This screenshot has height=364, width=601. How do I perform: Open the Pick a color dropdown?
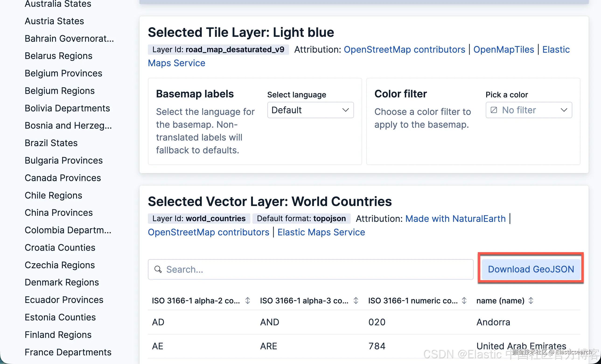[529, 110]
